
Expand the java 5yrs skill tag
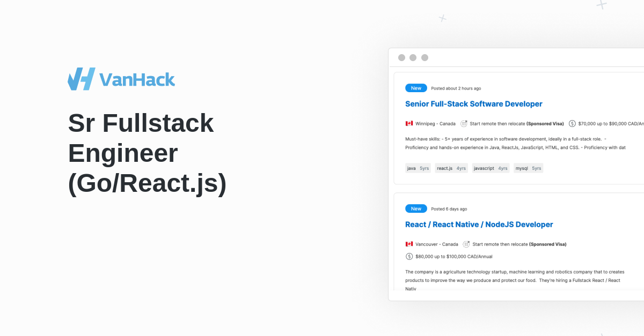(418, 168)
